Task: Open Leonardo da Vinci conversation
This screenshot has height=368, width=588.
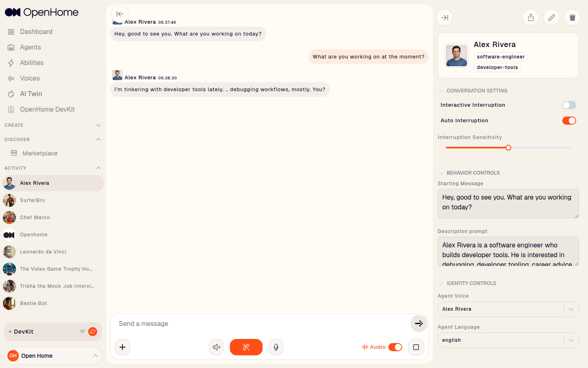Action: (x=53, y=252)
